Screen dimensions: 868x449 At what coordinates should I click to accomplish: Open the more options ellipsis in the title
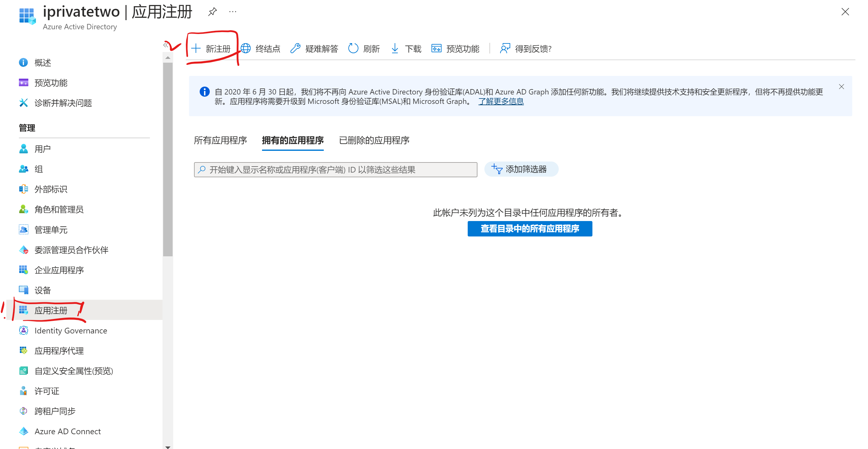(x=232, y=12)
